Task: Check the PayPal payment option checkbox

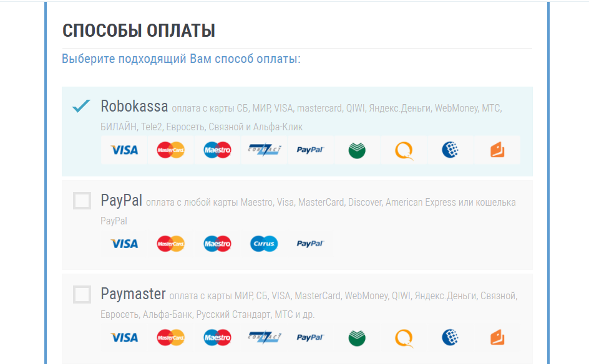Action: [82, 201]
